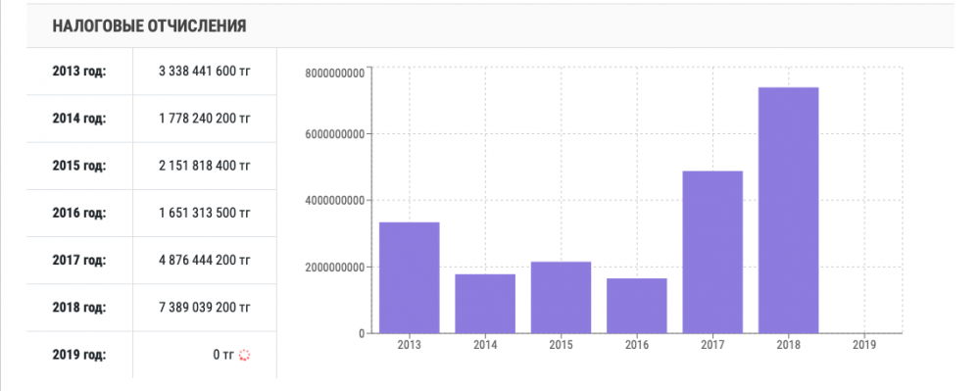The width and height of the screenshot is (980, 391).
Task: Click the '2018 год:' row label
Action: (x=79, y=308)
